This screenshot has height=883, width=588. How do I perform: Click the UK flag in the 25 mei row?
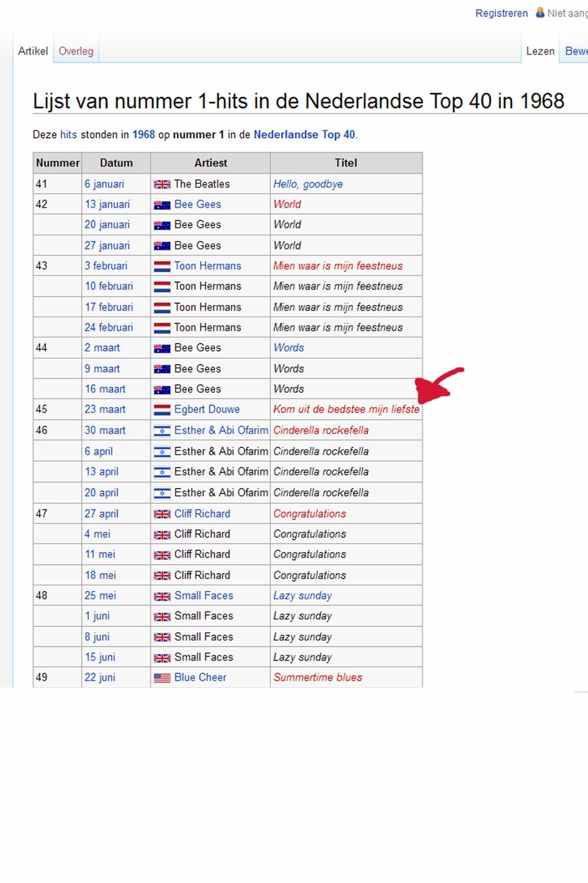pyautogui.click(x=162, y=596)
